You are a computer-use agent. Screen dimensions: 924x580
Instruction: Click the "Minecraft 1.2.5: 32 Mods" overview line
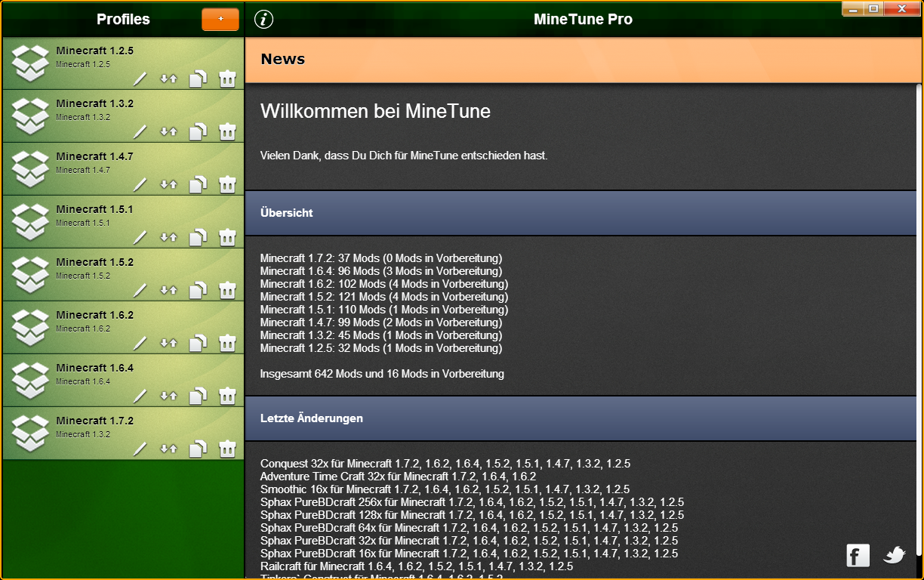coord(381,348)
